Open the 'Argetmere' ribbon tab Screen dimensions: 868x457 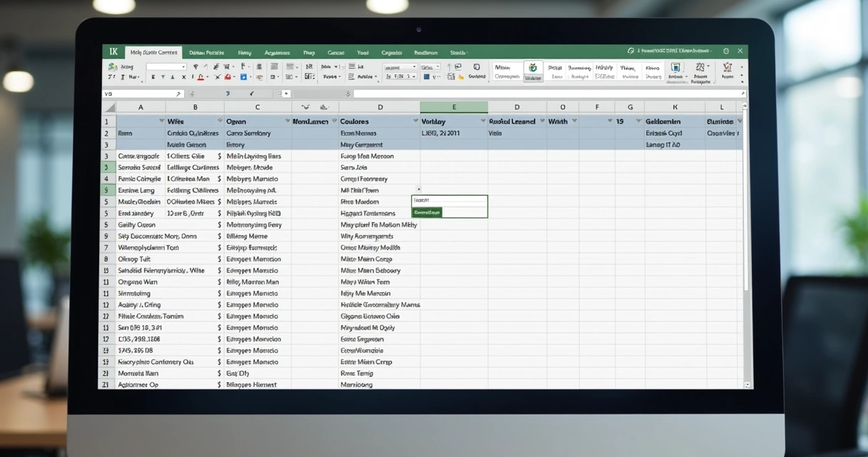point(277,53)
